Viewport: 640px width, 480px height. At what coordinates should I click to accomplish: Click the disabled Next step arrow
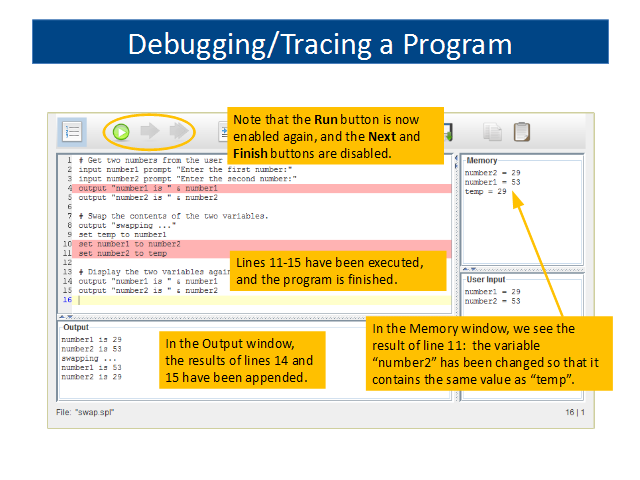[150, 131]
